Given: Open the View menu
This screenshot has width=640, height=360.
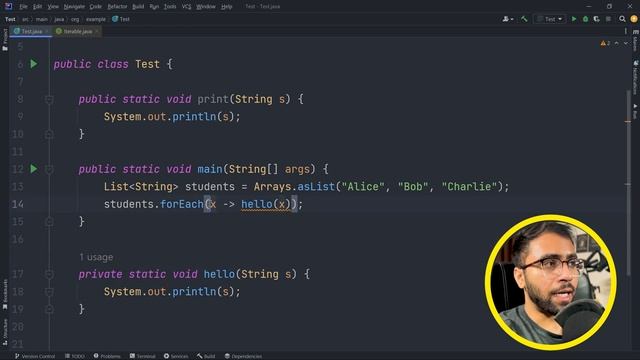Looking at the screenshot, I should pos(53,7).
